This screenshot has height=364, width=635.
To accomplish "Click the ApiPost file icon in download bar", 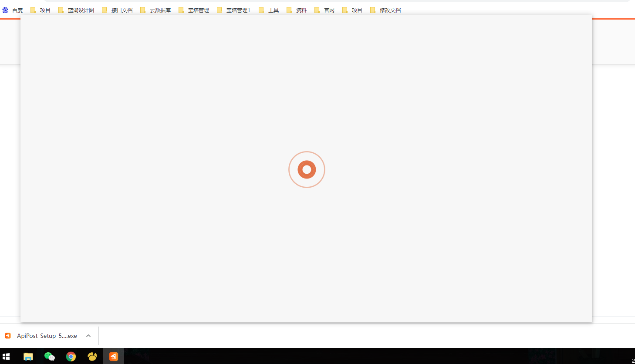I will click(8, 336).
